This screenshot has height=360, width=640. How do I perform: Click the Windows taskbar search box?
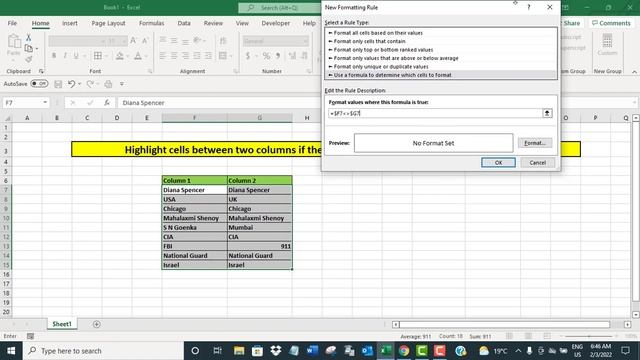(103, 351)
